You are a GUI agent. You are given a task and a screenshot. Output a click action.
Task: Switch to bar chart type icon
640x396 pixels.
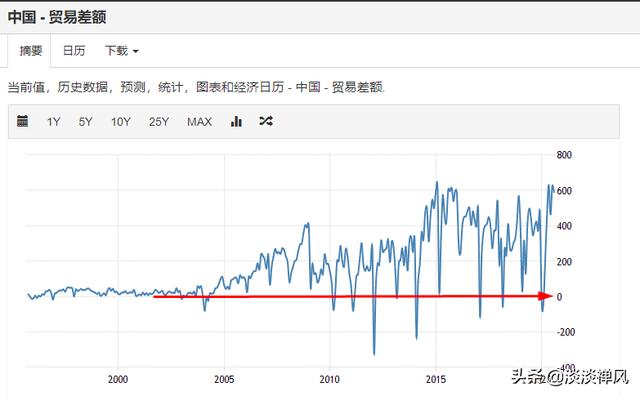(x=236, y=121)
